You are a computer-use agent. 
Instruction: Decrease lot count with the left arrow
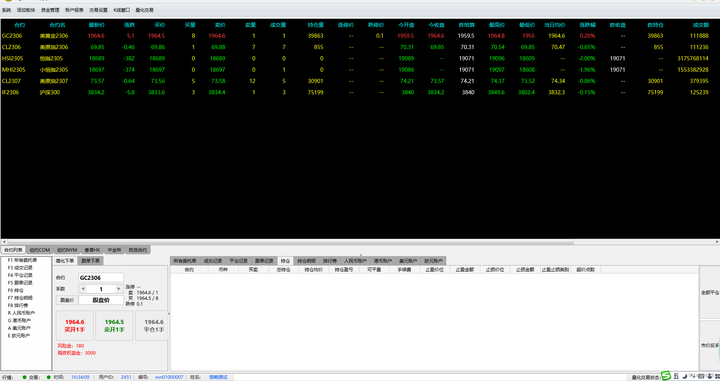click(x=83, y=289)
